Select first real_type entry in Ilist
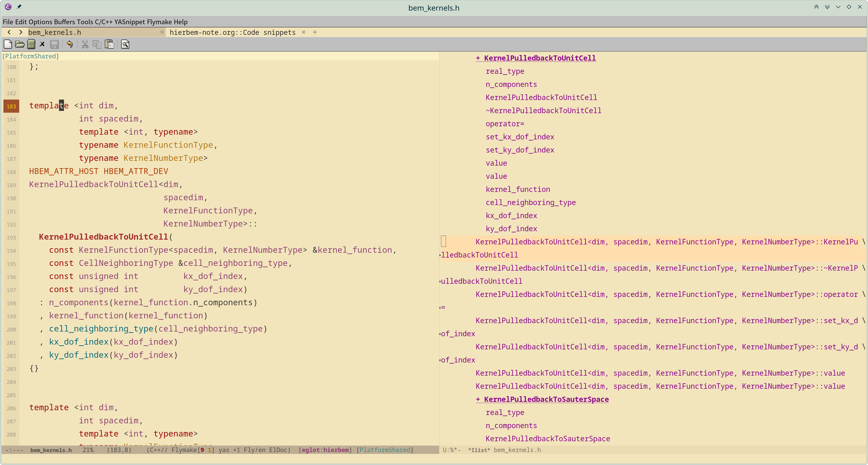868x465 pixels. coord(505,71)
